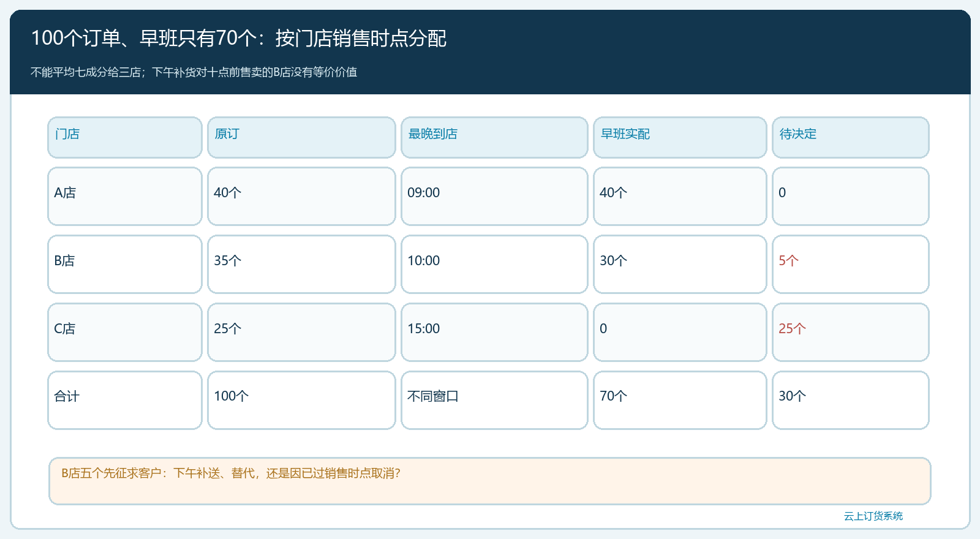The height and width of the screenshot is (539, 980).
Task: Select the 70个 morning total cell
Action: point(680,400)
